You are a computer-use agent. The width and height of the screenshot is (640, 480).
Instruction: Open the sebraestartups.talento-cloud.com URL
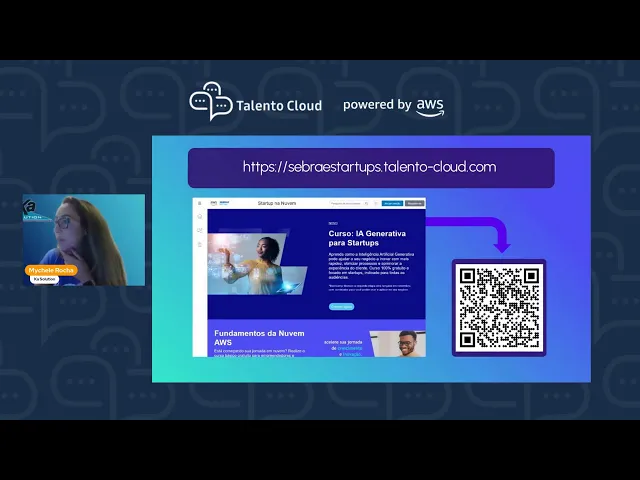369,167
